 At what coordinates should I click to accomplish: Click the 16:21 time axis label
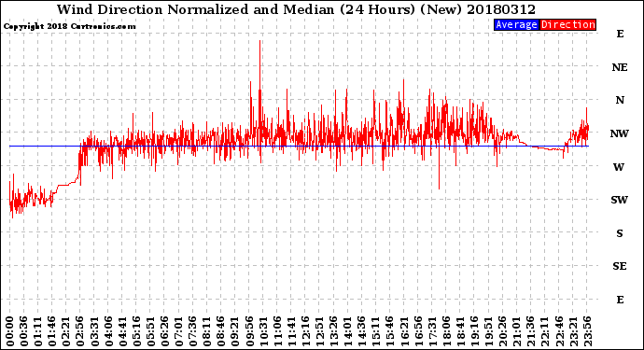[404, 331]
